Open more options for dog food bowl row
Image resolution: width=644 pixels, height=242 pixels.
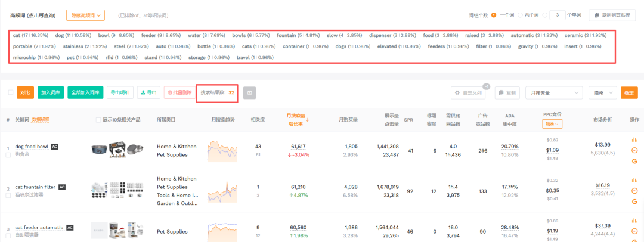634,150
